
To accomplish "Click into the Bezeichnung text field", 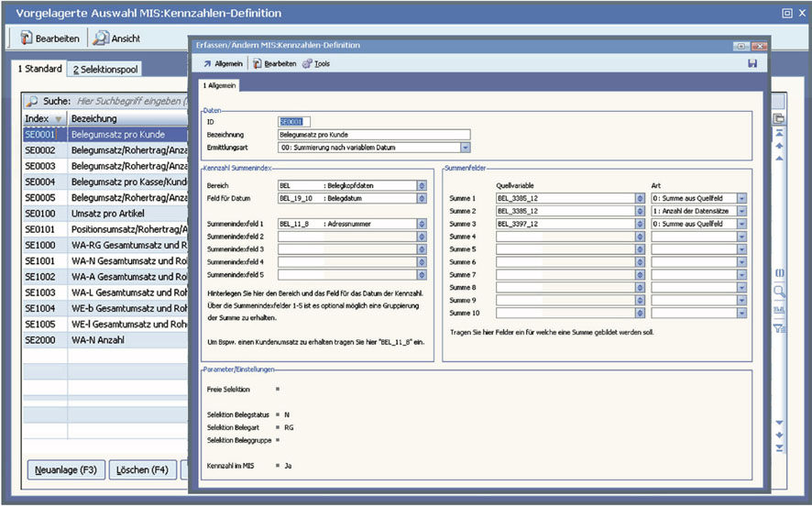I will 373,134.
